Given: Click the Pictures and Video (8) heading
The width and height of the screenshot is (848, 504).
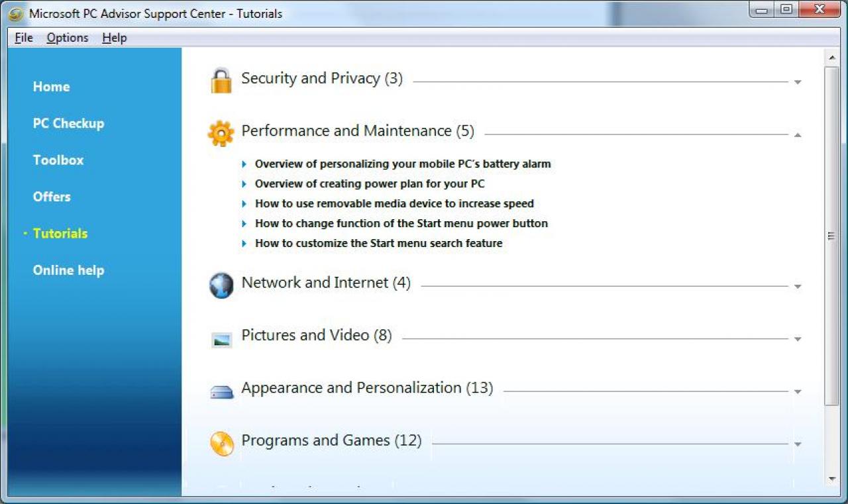Looking at the screenshot, I should pos(317,335).
